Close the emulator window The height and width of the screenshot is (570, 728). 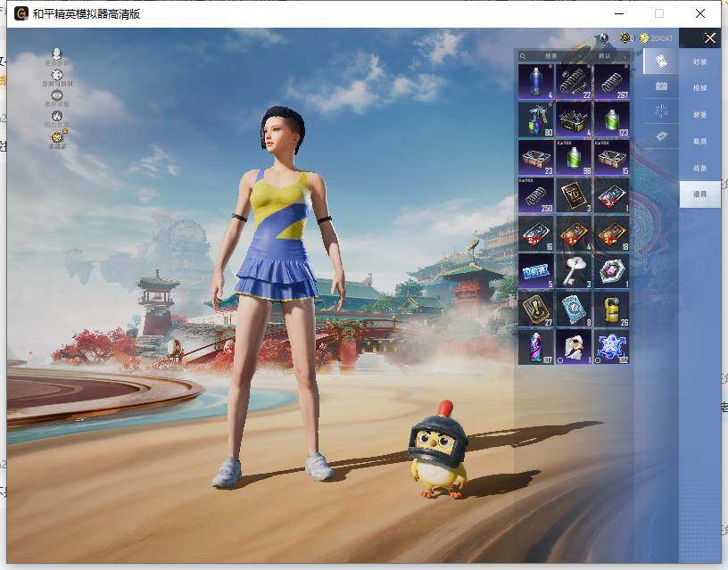[x=700, y=13]
